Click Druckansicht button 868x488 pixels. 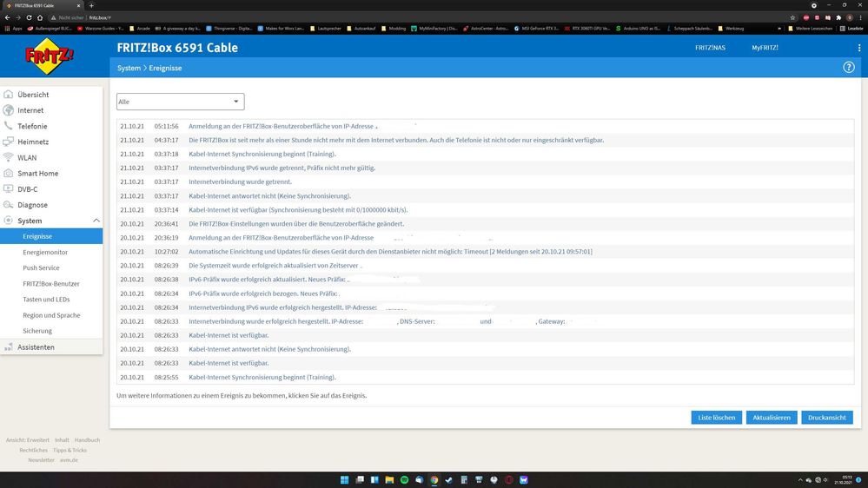[827, 418]
